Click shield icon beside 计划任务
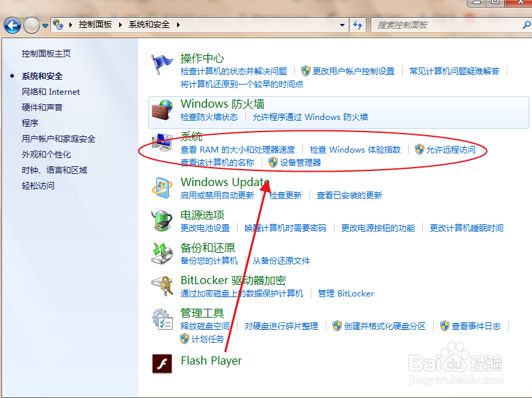Screen dimensions: 532x398 point(185,339)
